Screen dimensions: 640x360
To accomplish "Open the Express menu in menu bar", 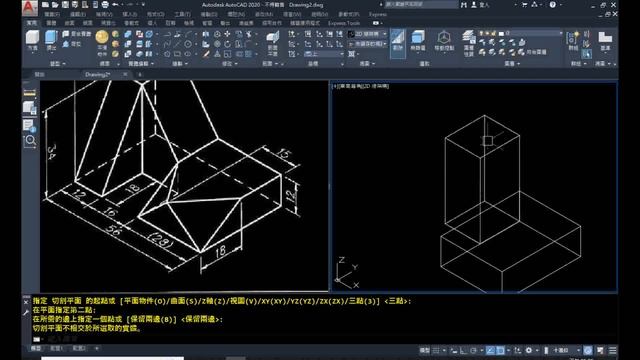I will tap(378, 14).
